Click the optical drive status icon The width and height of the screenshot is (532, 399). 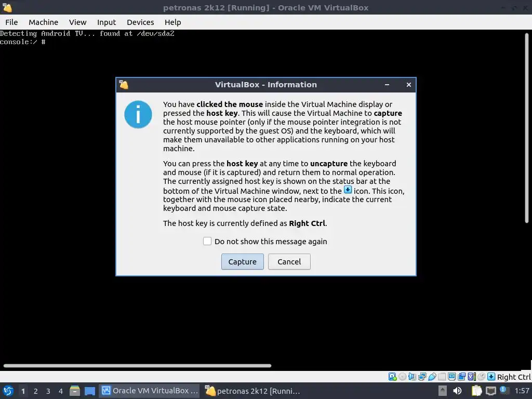point(403,377)
